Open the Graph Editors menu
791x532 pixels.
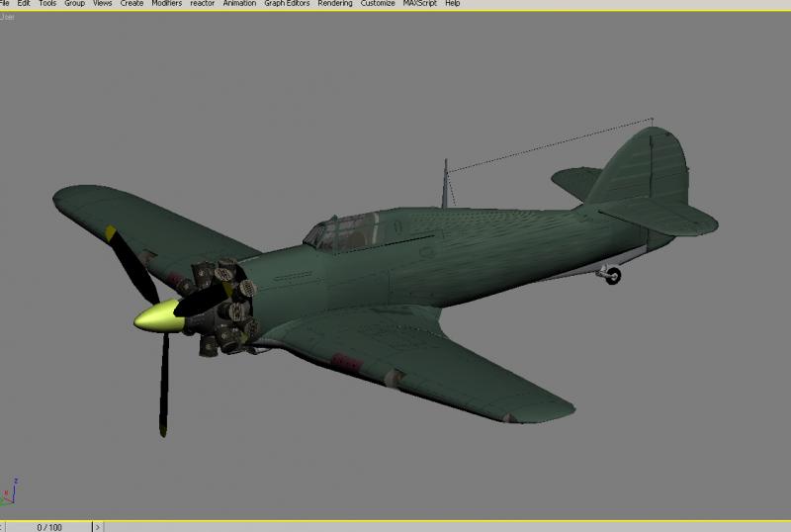pyautogui.click(x=287, y=3)
